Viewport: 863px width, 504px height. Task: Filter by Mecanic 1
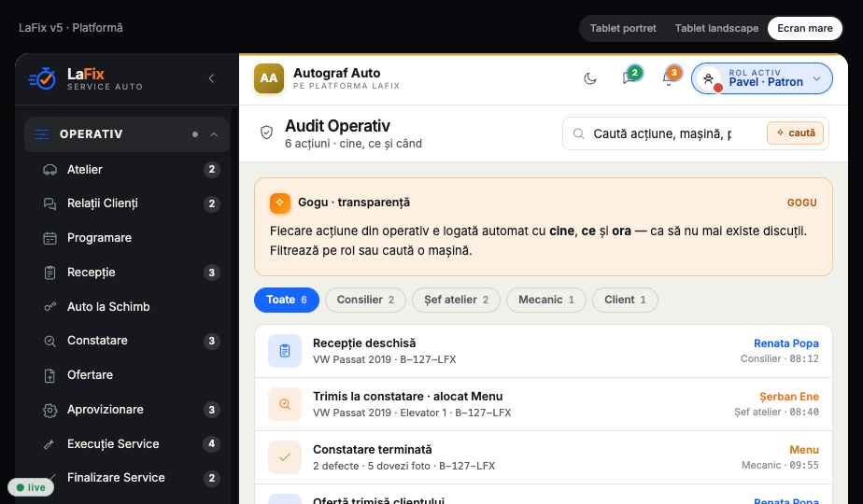pyautogui.click(x=546, y=300)
